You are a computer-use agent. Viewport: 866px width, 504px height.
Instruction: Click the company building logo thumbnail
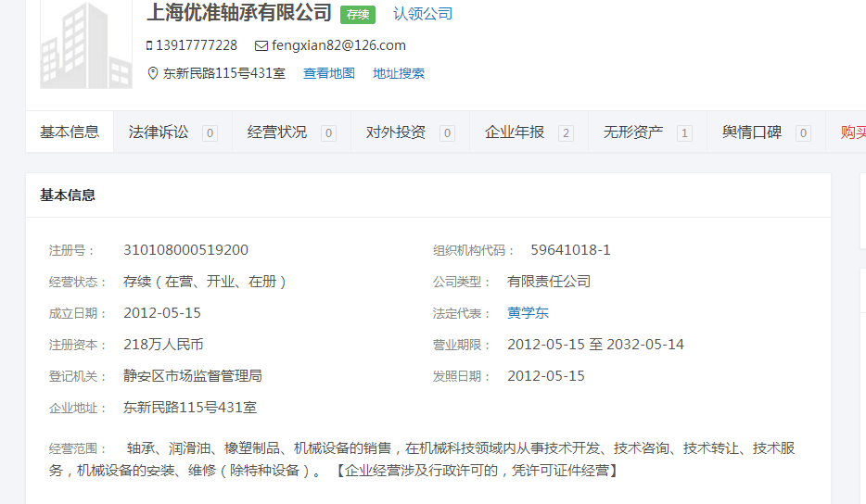pyautogui.click(x=85, y=44)
